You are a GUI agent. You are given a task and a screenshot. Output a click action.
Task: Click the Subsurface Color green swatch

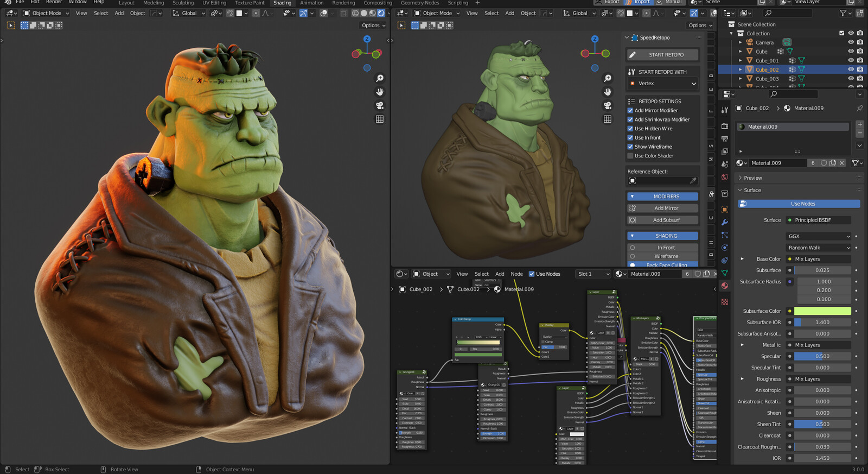click(x=822, y=311)
